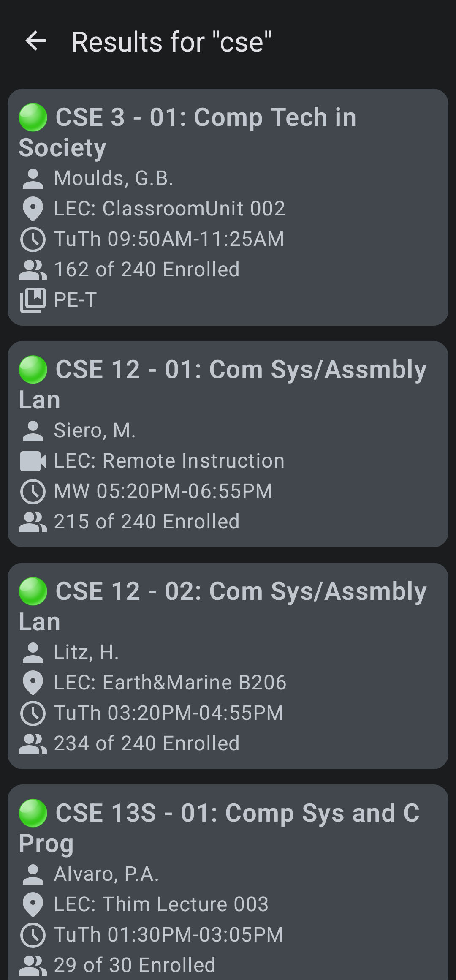456x980 pixels.
Task: Tap the green open indicator on CSE 12 - 02
Action: coord(33,591)
